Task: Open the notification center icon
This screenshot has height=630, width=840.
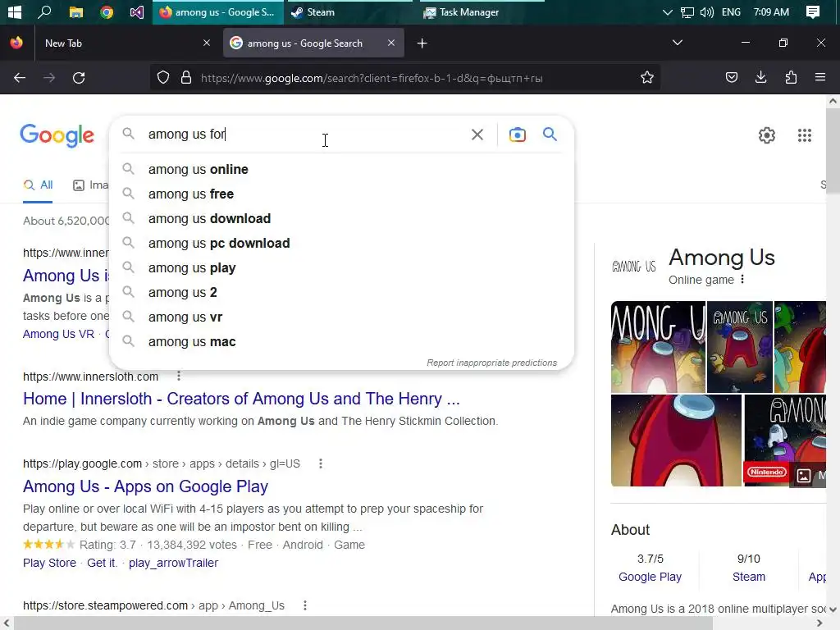Action: coord(813,11)
